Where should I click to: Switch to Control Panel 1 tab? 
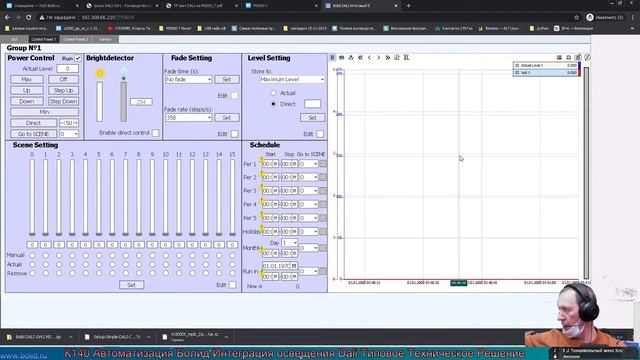point(44,39)
